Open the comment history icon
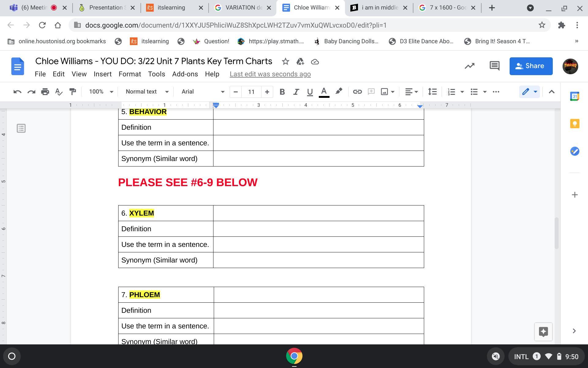Image resolution: width=588 pixels, height=368 pixels. 494,66
